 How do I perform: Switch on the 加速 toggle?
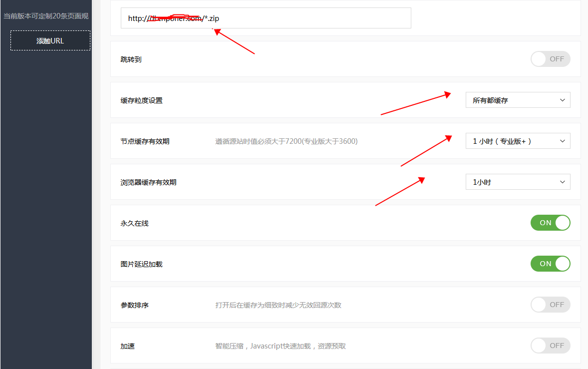point(550,346)
